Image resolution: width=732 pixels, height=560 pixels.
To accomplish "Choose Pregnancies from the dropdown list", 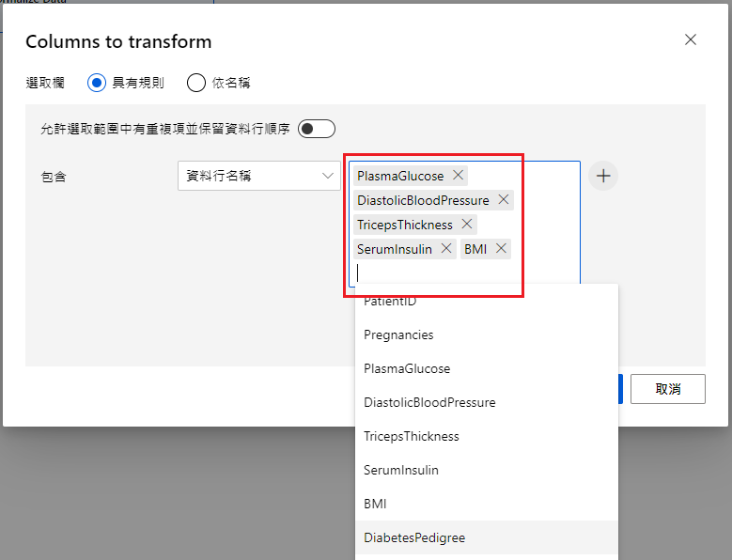I will [x=487, y=334].
